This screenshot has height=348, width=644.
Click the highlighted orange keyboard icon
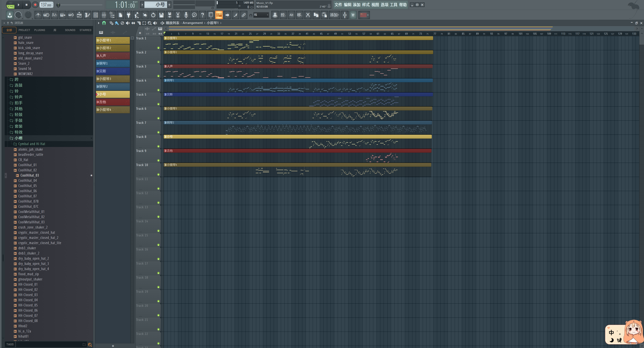pyautogui.click(x=219, y=15)
